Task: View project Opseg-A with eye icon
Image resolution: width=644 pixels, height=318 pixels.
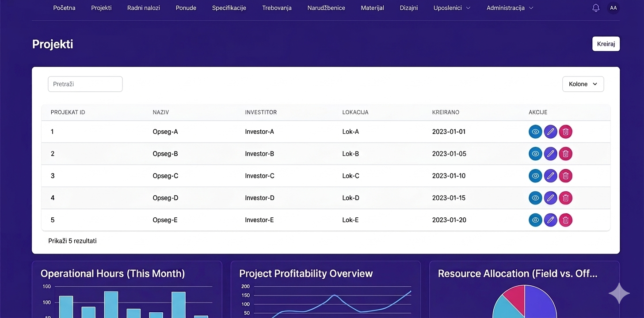Action: pos(535,132)
